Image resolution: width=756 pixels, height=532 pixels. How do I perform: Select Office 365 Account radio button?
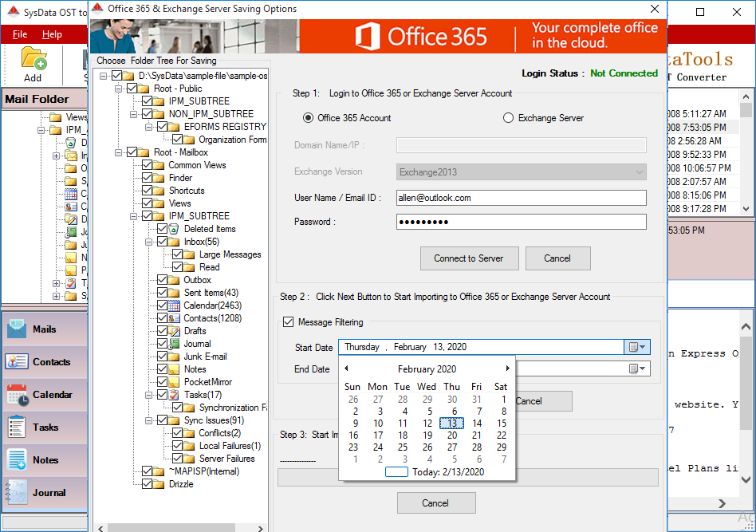click(308, 118)
